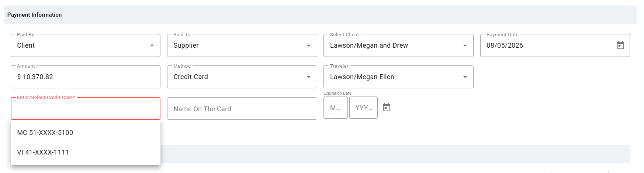The image size is (644, 173).
Task: Click the Supplier value in Paid To
Action: click(186, 45)
